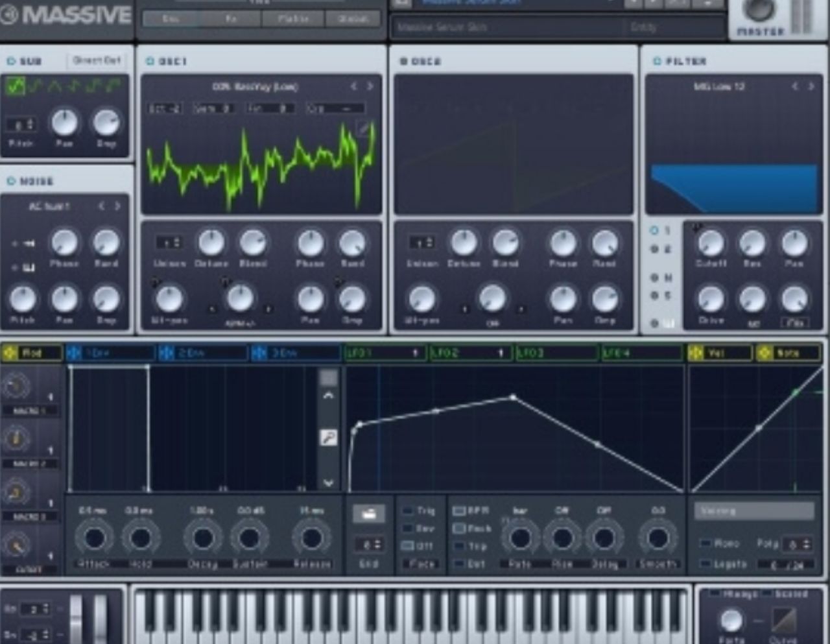Viewport: 830px width, 644px height.
Task: Switch to the Fx page tab
Action: (x=231, y=19)
